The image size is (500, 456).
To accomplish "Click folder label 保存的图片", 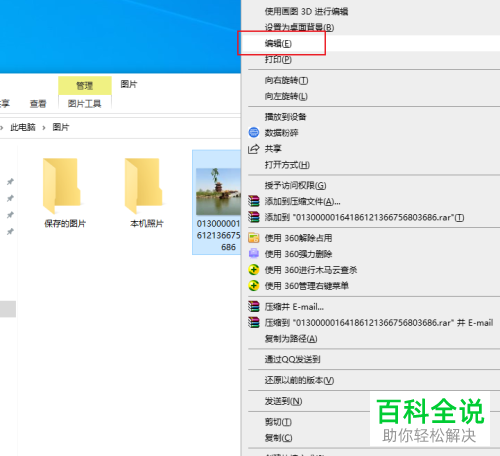I will click(65, 223).
